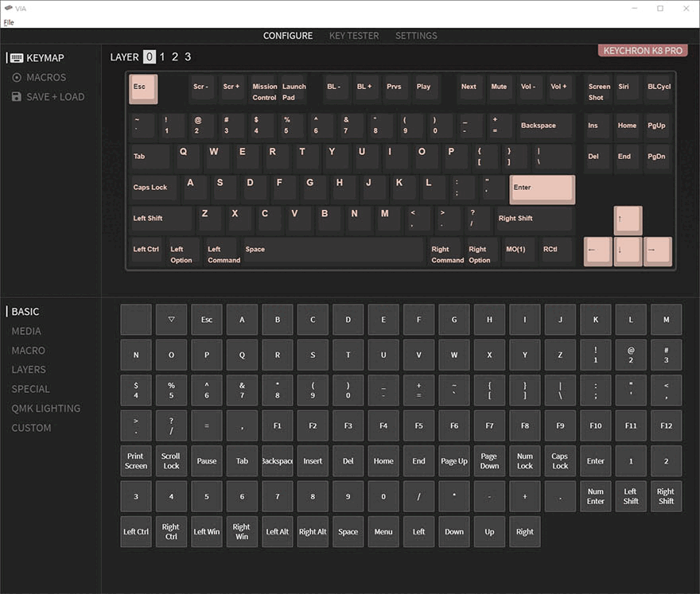This screenshot has height=594, width=700.
Task: Open the File menu
Action: coord(9,22)
